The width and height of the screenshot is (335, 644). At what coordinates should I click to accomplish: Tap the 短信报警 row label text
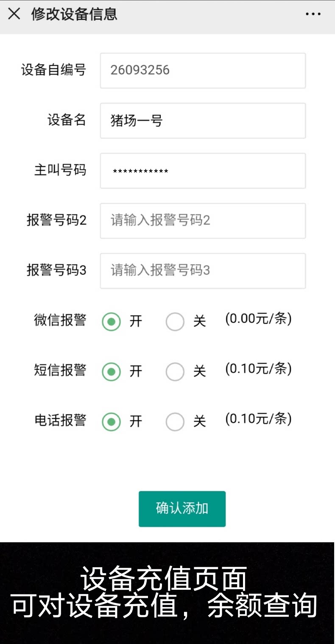(x=60, y=370)
